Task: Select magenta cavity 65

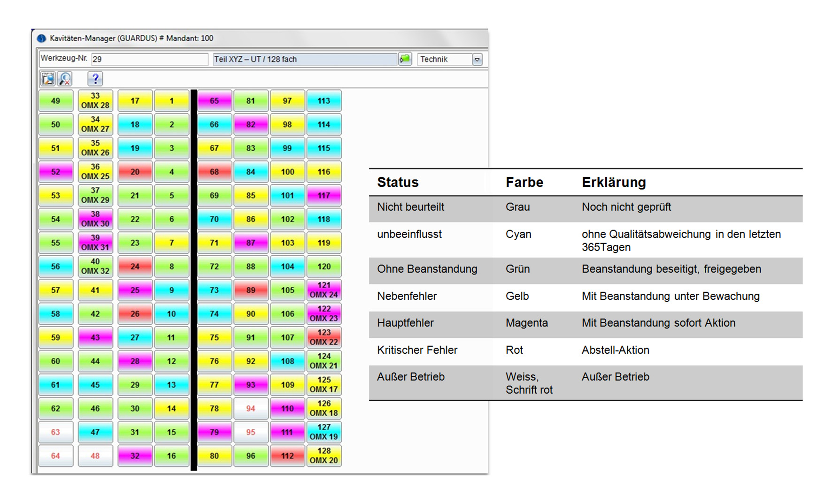Action: pyautogui.click(x=214, y=101)
